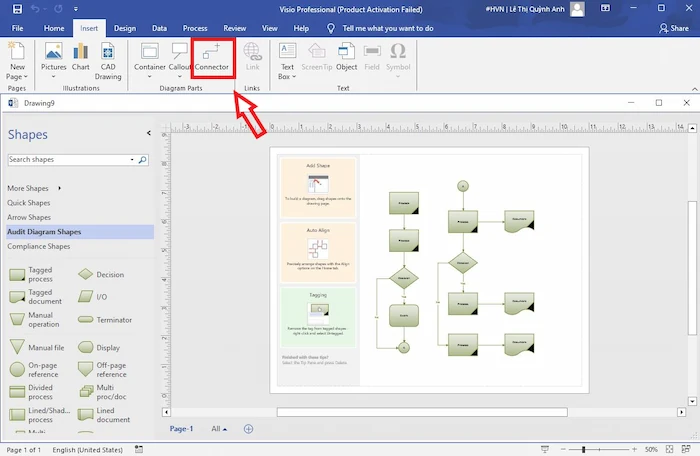The width and height of the screenshot is (700, 456).
Task: Insert an Object
Action: 346,57
